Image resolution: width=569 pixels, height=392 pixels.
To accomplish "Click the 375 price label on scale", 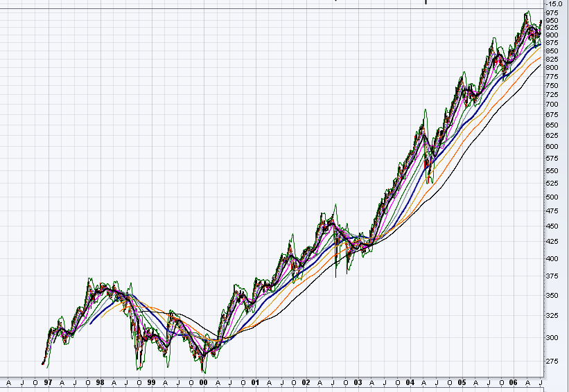I will (552, 276).
